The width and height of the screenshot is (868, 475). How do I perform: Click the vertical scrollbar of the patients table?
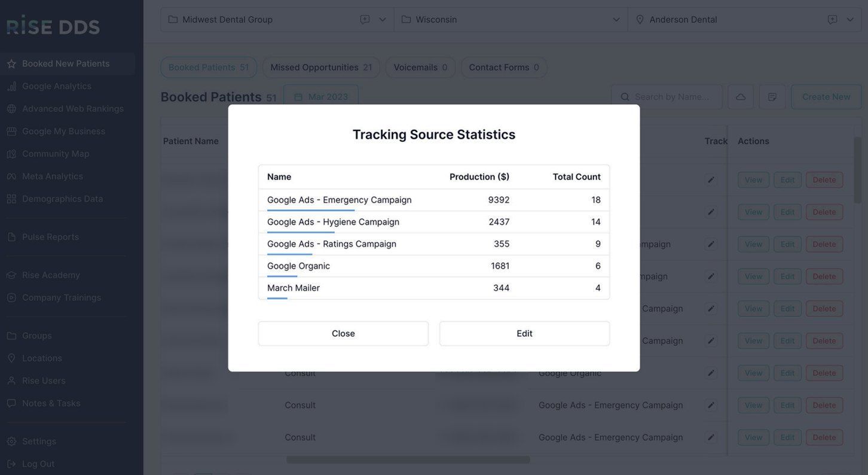pos(858,171)
